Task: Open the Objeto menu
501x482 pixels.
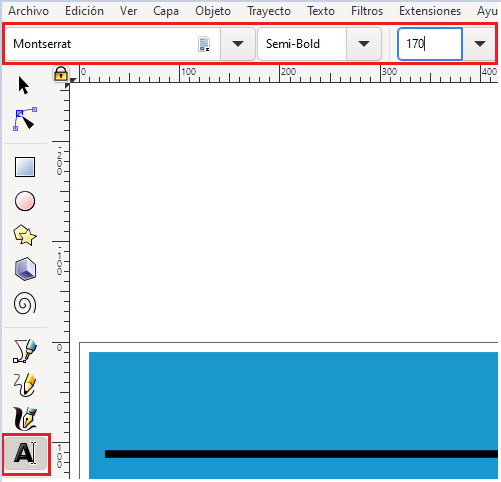Action: click(x=213, y=11)
